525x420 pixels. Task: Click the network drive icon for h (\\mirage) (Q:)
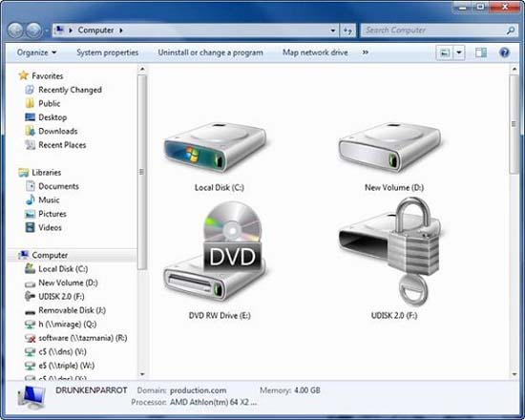pos(30,325)
